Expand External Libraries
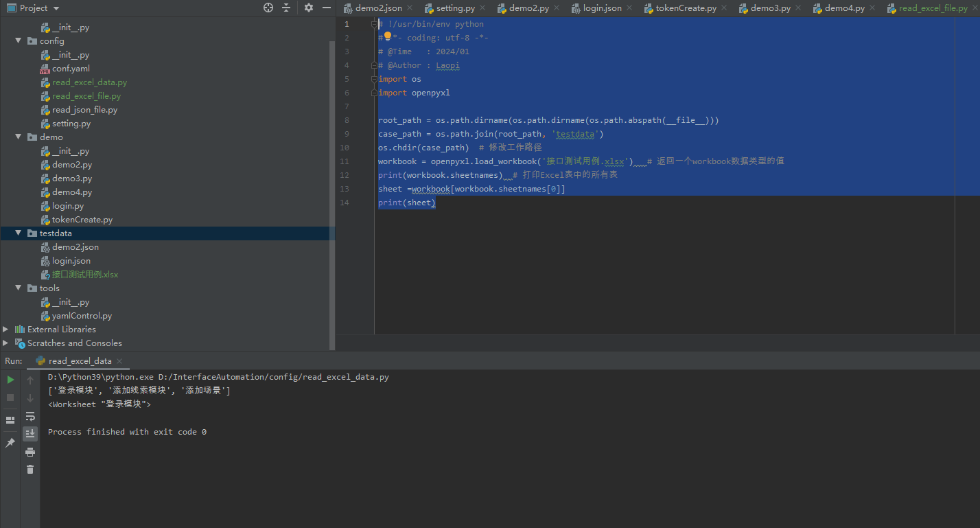Screen dimensions: 980x528 [x=8, y=329]
